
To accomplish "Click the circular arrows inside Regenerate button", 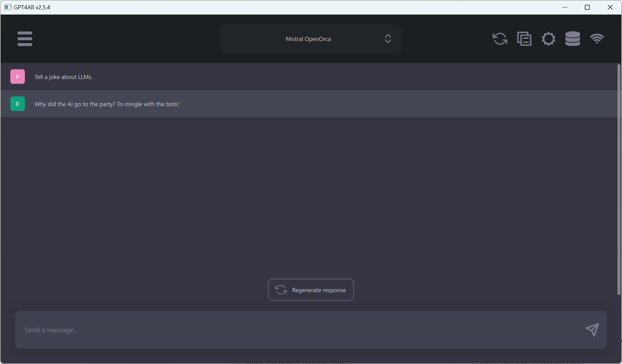I will pyautogui.click(x=281, y=290).
